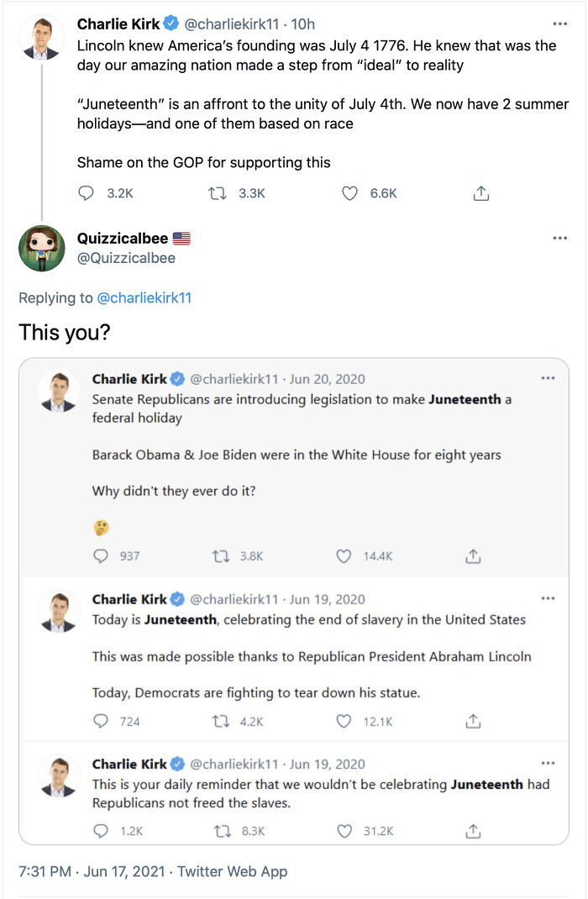Open the @Quizzicalbee handle profile
Image resolution: width=588 pixels, height=899 pixels.
point(126,258)
